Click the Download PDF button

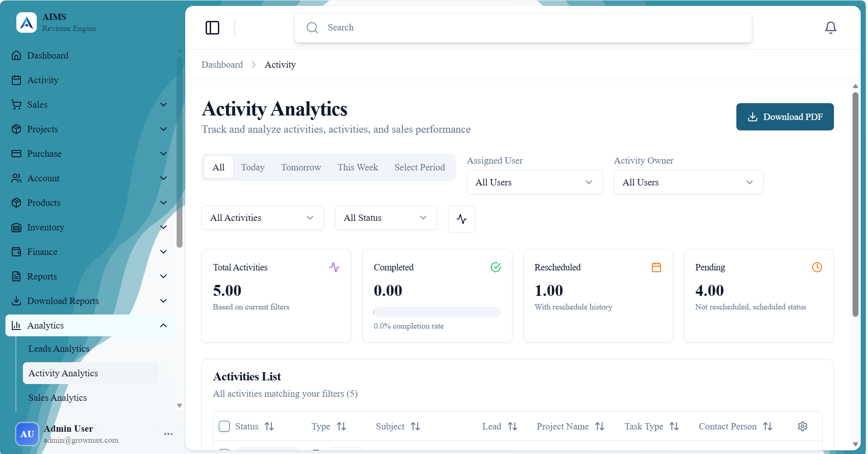[x=784, y=117]
